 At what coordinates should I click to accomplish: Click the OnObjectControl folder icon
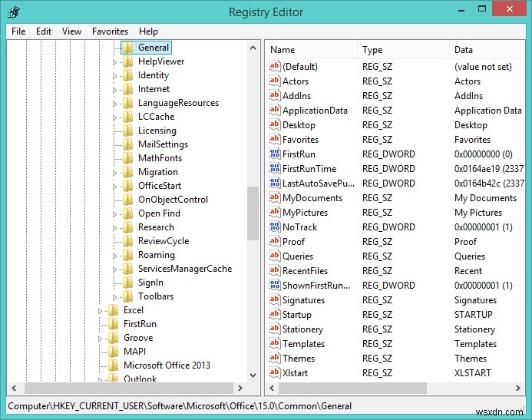coord(127,200)
